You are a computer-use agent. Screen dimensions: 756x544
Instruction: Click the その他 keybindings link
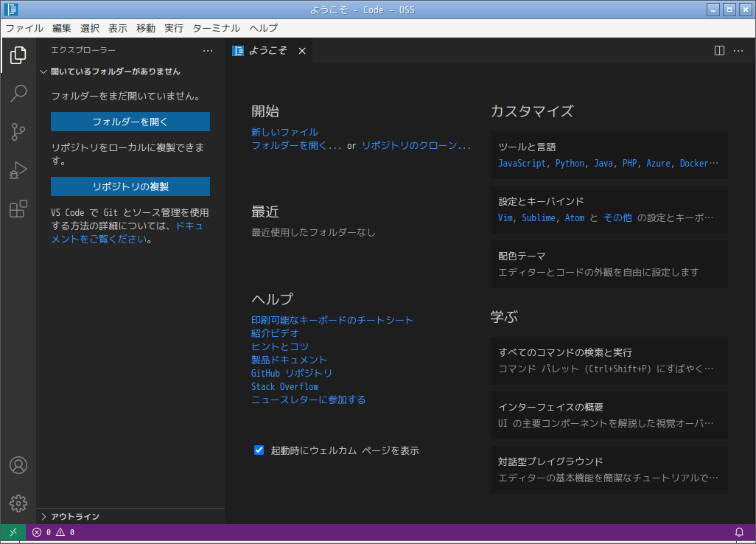[x=617, y=218]
